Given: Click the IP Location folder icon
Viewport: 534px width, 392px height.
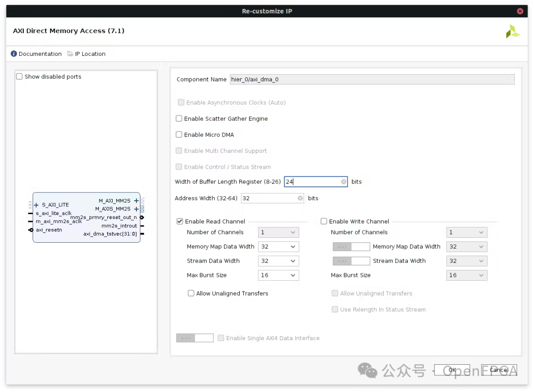Looking at the screenshot, I should pos(70,54).
